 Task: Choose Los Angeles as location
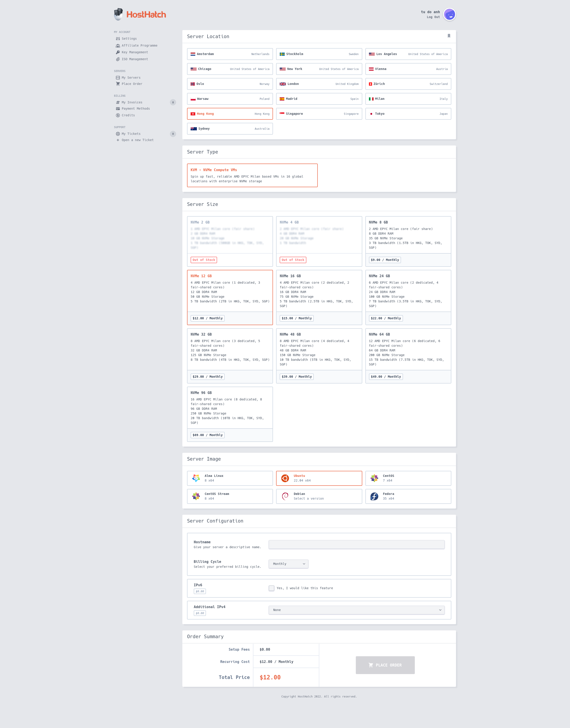coord(408,54)
